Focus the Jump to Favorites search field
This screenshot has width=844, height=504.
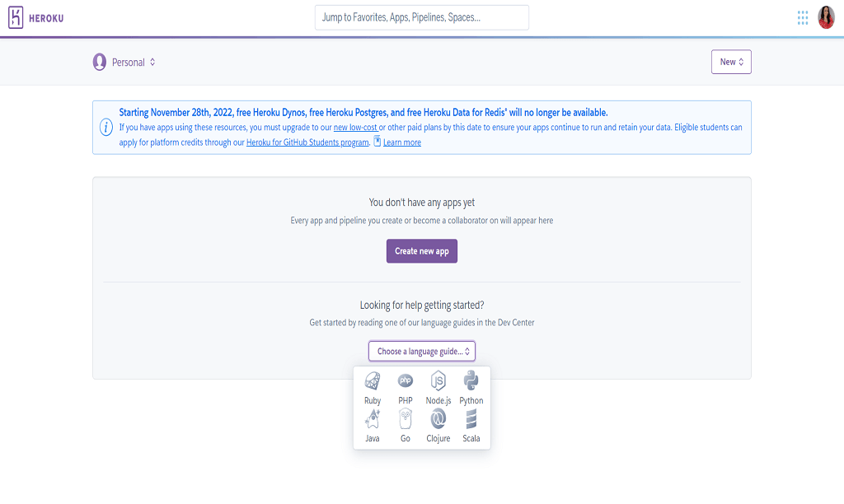(x=422, y=18)
